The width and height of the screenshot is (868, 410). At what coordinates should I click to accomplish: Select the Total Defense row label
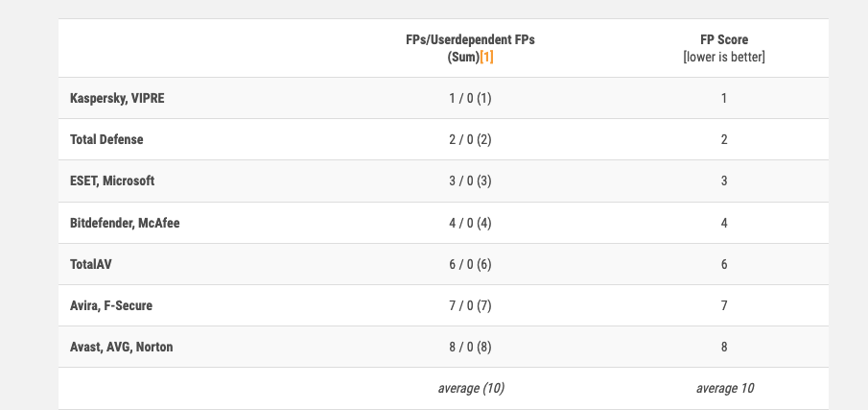[106, 139]
